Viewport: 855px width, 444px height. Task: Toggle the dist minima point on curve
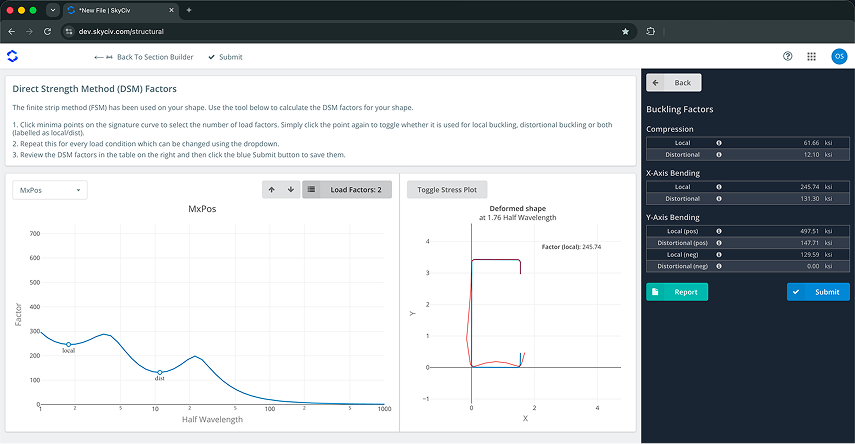[160, 373]
